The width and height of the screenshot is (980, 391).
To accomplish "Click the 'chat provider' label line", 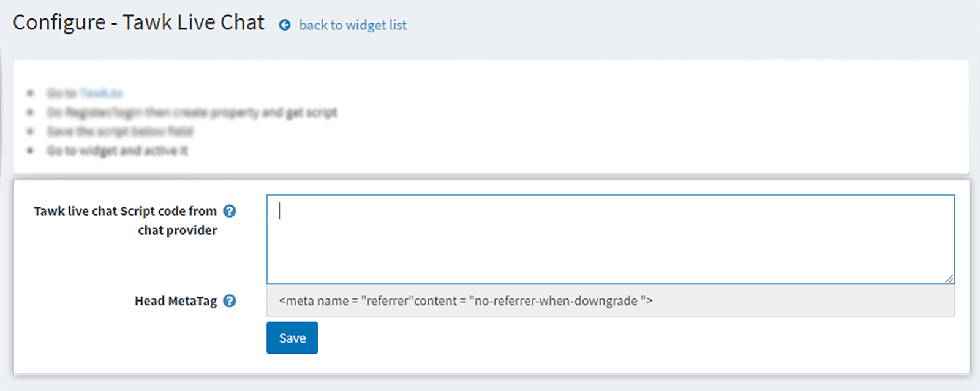I will [x=178, y=230].
